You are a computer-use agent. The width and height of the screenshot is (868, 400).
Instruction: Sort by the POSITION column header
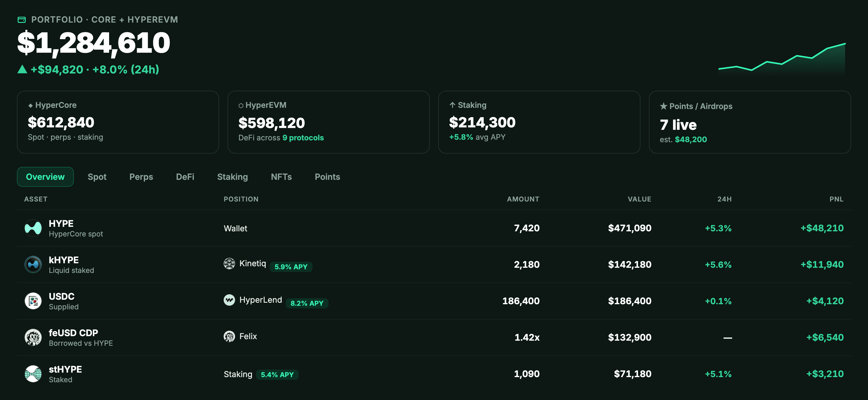pos(241,199)
